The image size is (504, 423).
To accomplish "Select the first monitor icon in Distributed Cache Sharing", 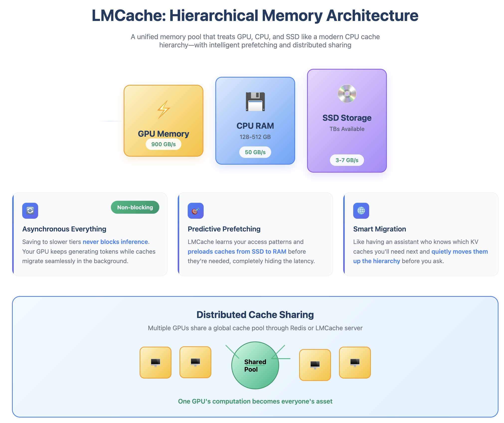I will click(155, 363).
